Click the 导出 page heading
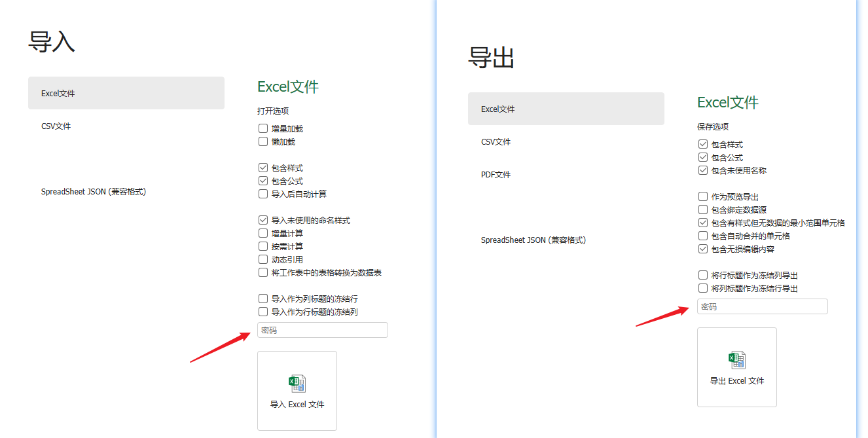Viewport: 868px width, 438px height. pos(492,58)
